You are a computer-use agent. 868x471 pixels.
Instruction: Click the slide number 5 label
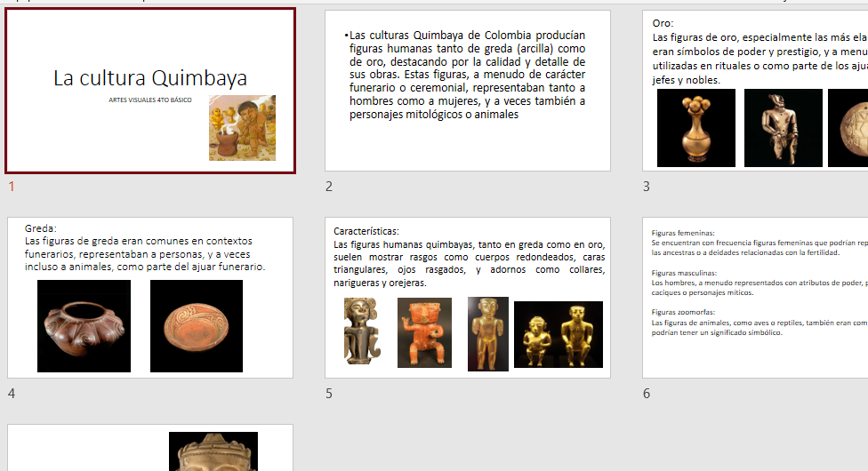point(329,394)
